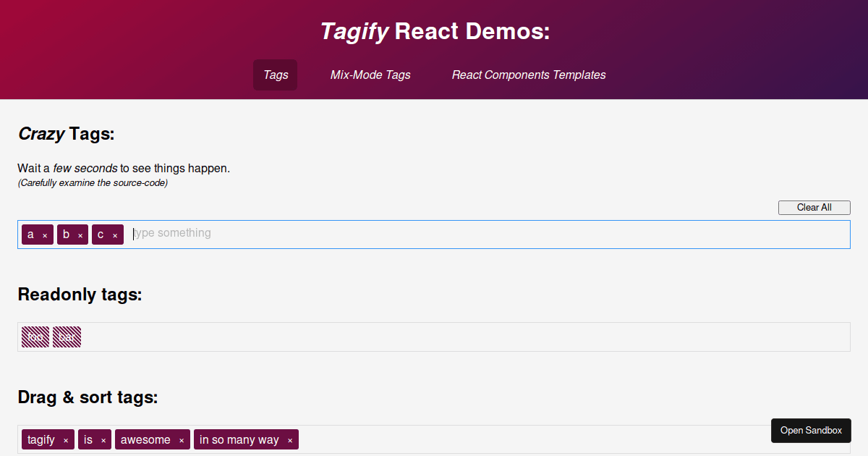Switch to the Mix-Mode Tags tab

click(370, 75)
